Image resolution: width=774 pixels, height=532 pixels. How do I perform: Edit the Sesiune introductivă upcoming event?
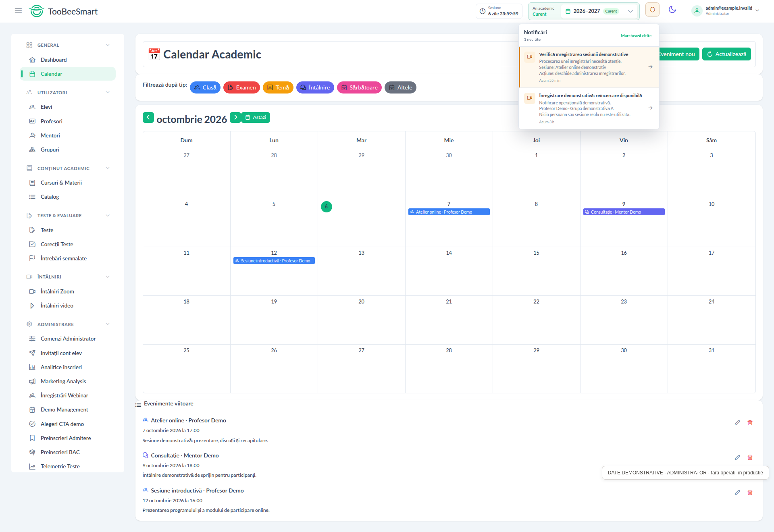click(x=737, y=493)
